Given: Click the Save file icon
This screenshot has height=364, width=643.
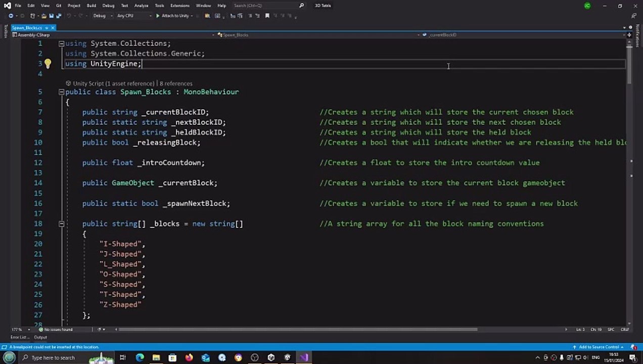Looking at the screenshot, I should pos(51,16).
